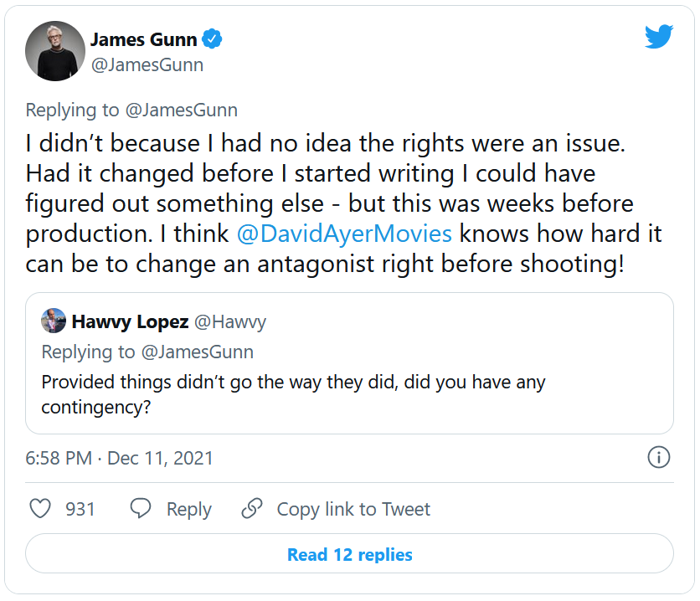Click the @JamesGunn handle under the name
Image resolution: width=700 pixels, height=601 pixels.
click(147, 64)
